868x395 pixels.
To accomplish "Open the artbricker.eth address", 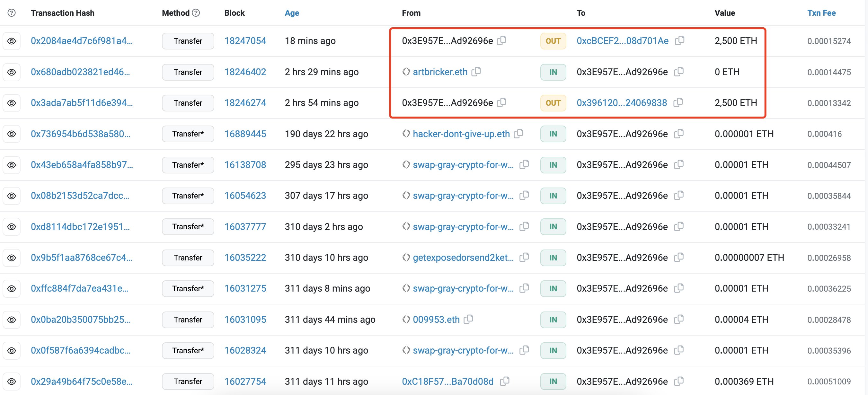I will (440, 72).
